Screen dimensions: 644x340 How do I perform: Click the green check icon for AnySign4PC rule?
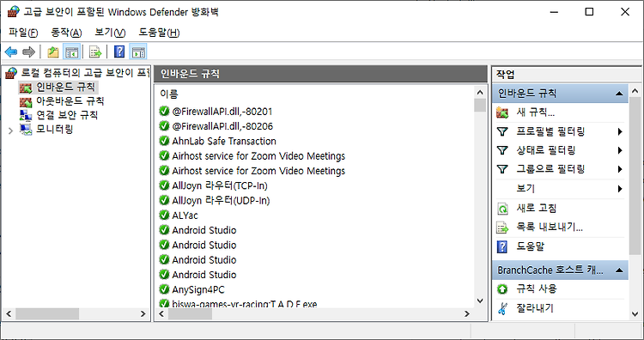point(164,289)
